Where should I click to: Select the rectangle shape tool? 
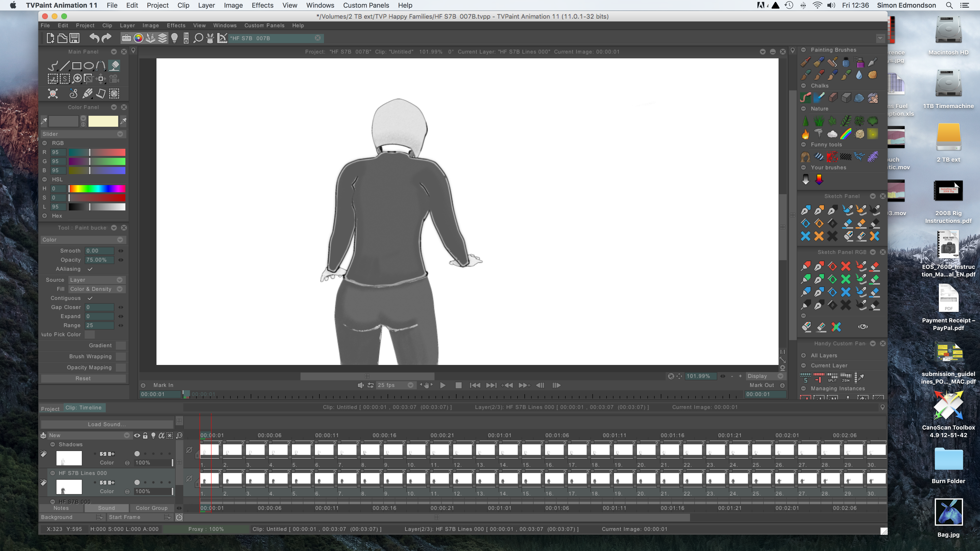coord(77,66)
